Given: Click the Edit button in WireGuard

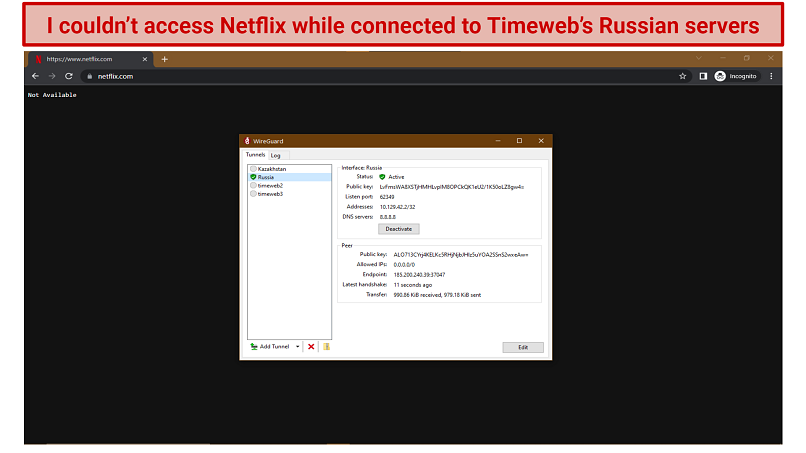Looking at the screenshot, I should tap(523, 347).
